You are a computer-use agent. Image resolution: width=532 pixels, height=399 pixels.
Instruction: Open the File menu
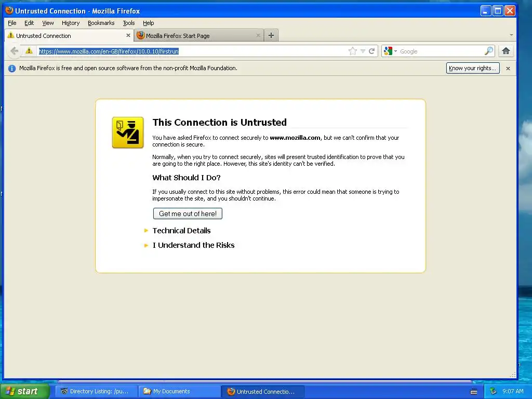(12, 23)
